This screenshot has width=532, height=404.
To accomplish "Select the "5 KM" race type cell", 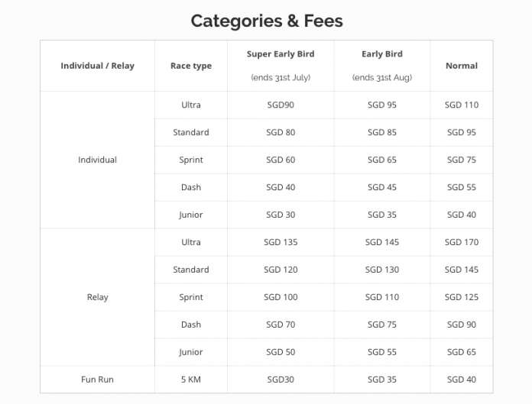I will coord(191,380).
